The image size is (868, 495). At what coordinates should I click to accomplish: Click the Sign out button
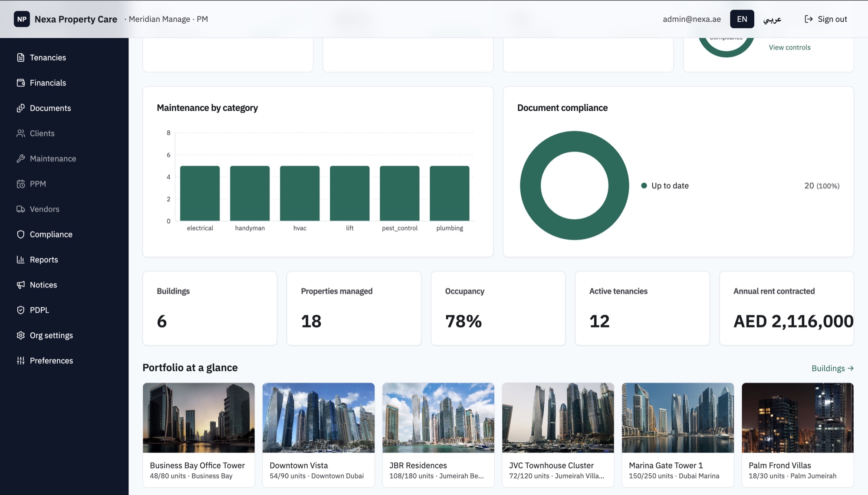[x=825, y=19]
